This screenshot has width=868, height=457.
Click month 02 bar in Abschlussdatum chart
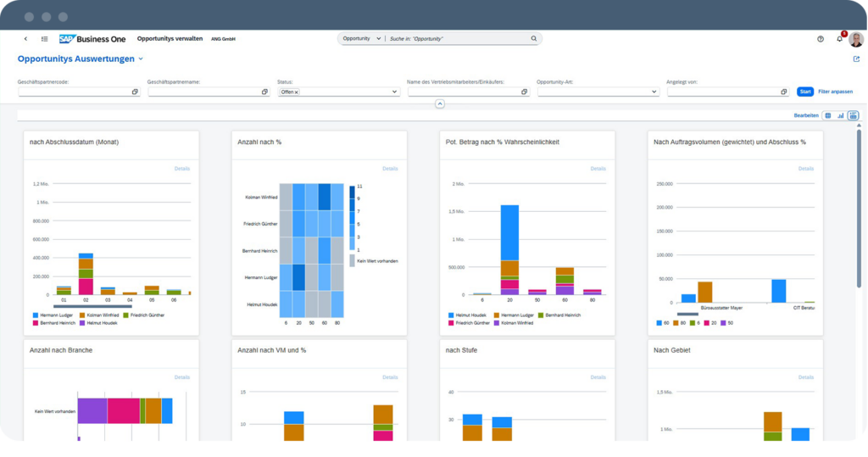click(x=86, y=274)
